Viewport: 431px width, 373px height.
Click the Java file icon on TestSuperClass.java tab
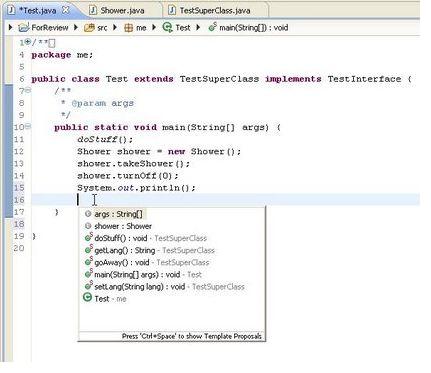pos(172,10)
